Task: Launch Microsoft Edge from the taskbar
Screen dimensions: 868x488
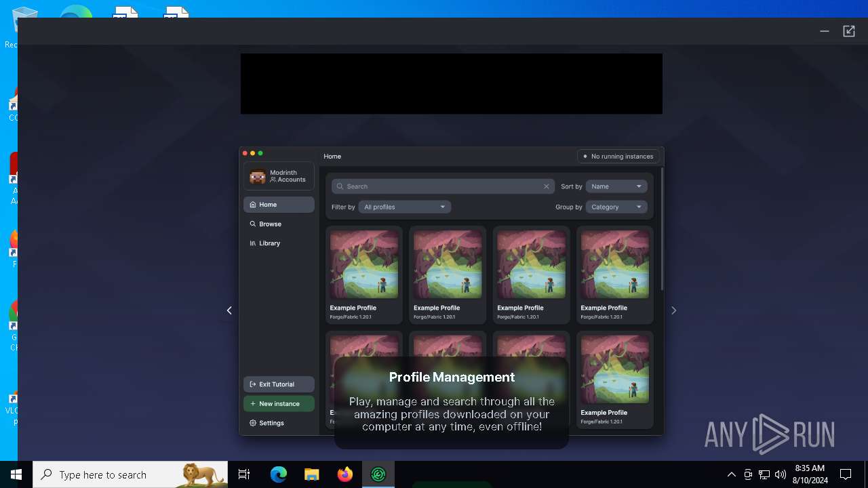Action: tap(279, 474)
